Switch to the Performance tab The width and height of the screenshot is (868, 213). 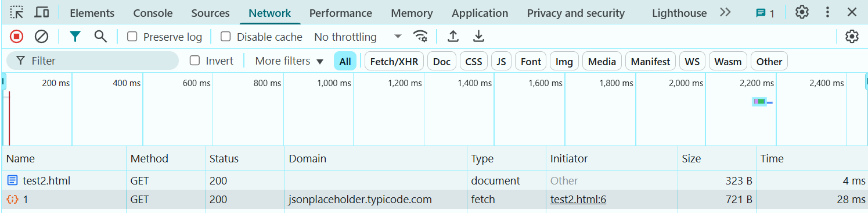point(341,13)
